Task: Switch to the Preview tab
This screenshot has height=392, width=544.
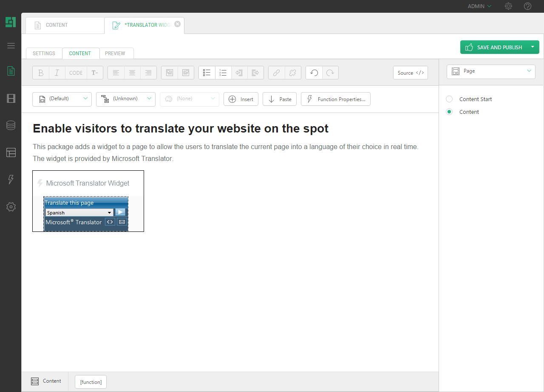Action: coord(115,54)
